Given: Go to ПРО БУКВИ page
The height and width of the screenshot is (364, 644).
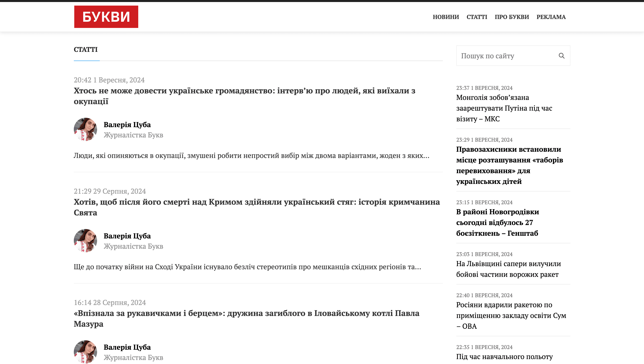Looking at the screenshot, I should tap(512, 17).
